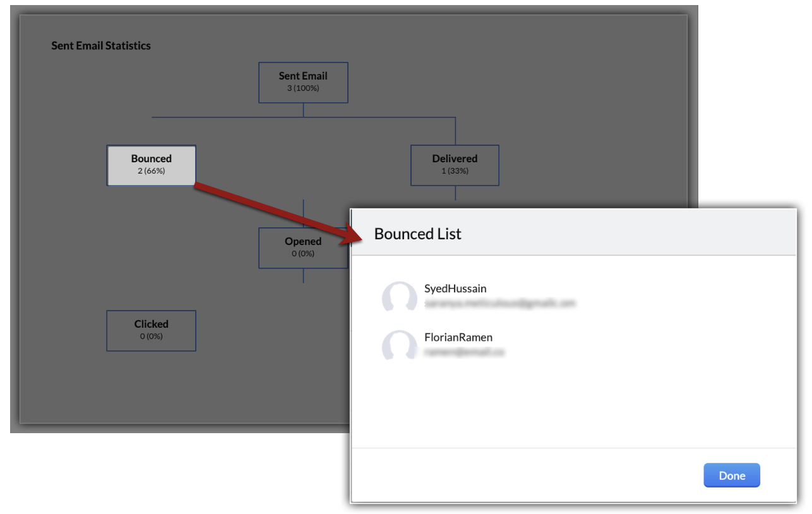The image size is (812, 514).
Task: Click the blurred email under FlorianRamen
Action: pyautogui.click(x=464, y=352)
